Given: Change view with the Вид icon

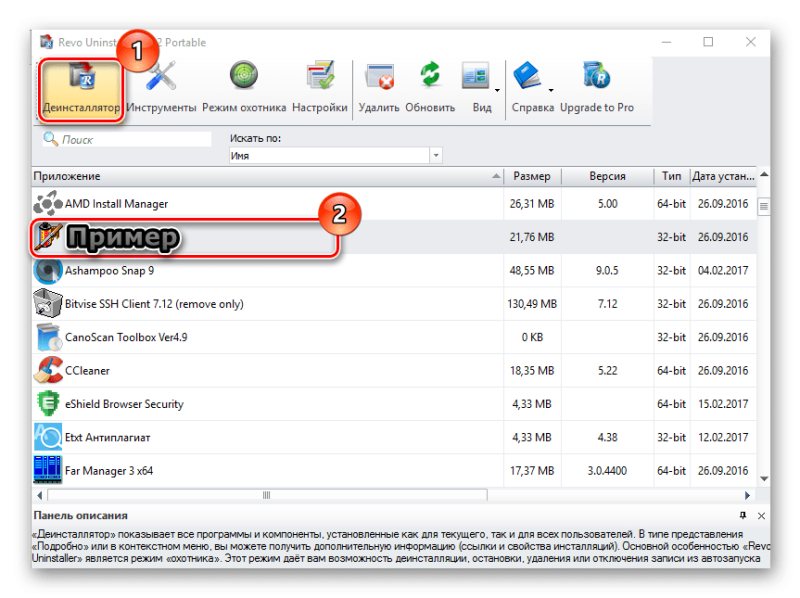Looking at the screenshot, I should pos(476,77).
